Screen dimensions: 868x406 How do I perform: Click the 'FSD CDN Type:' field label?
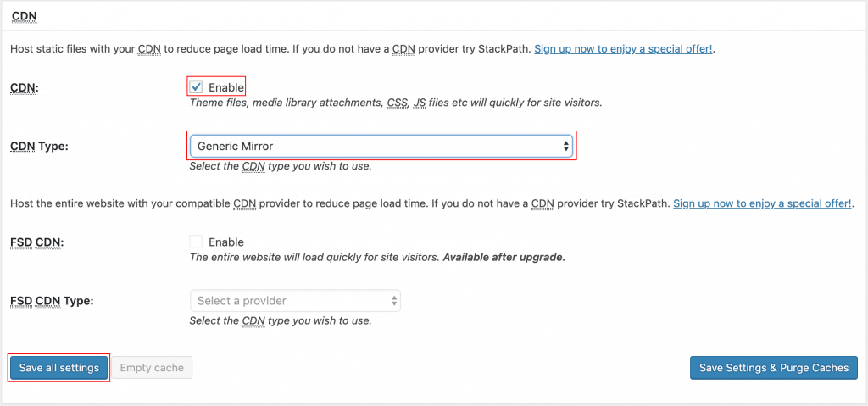click(x=52, y=301)
